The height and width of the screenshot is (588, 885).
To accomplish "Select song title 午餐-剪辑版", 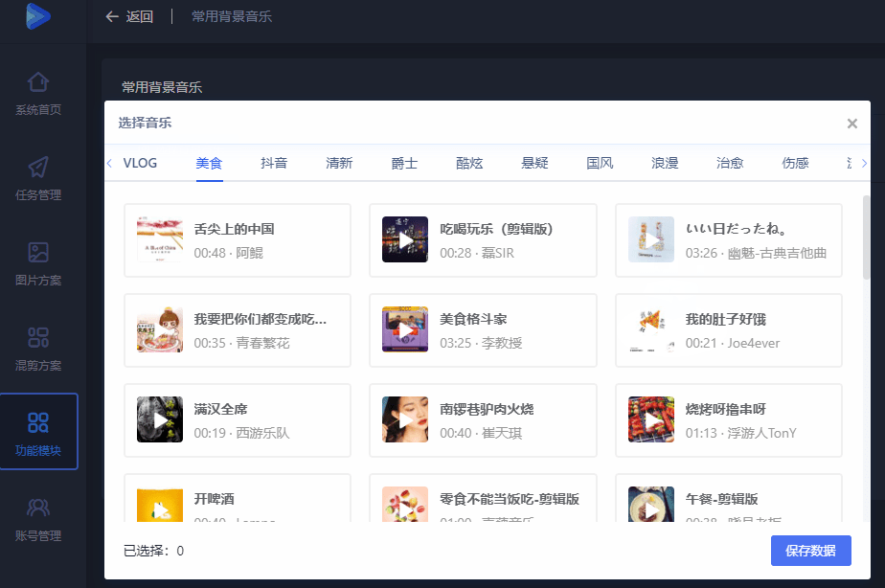I will pos(722,499).
